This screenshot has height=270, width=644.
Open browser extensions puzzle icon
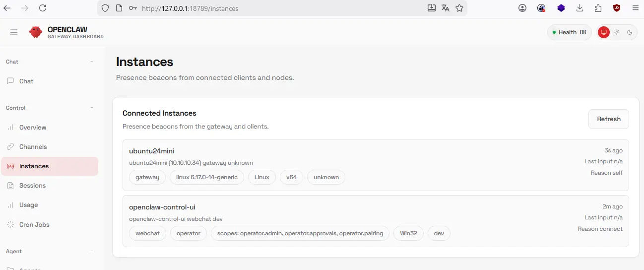pyautogui.click(x=598, y=8)
